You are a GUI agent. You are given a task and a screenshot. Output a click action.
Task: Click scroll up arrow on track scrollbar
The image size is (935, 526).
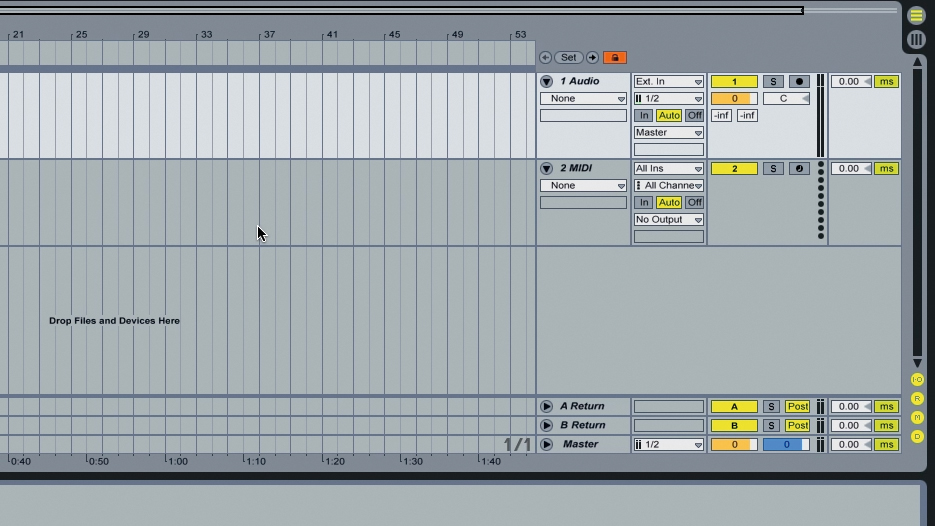tap(917, 61)
